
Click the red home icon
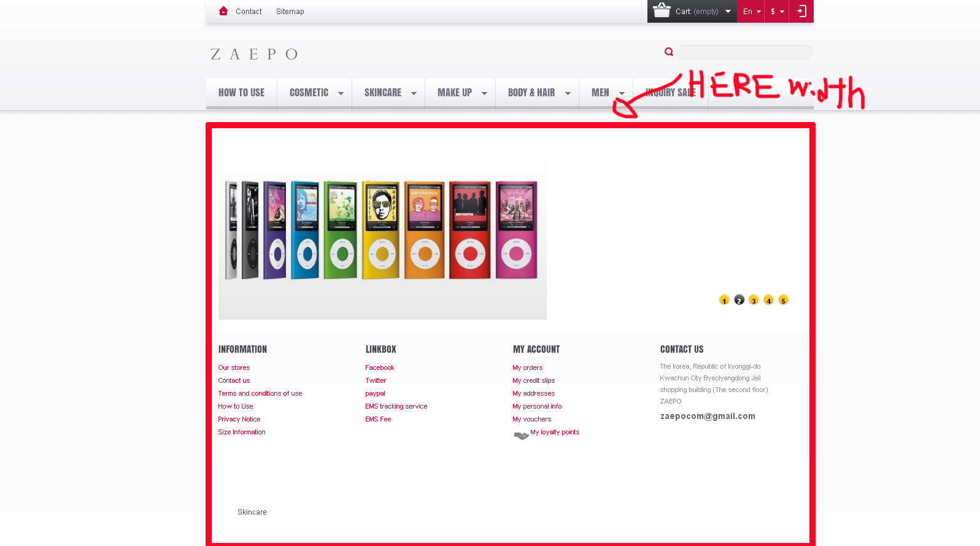point(223,11)
